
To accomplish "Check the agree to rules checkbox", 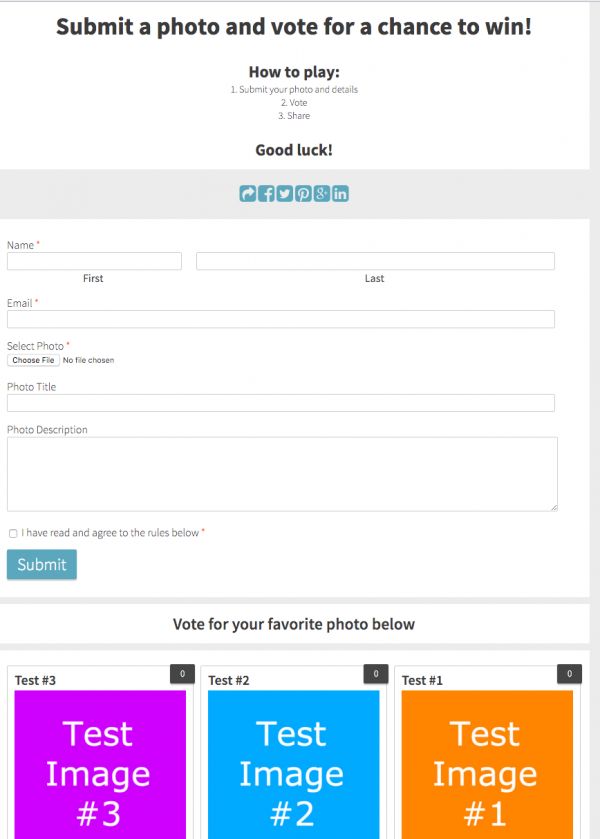I will [x=13, y=534].
